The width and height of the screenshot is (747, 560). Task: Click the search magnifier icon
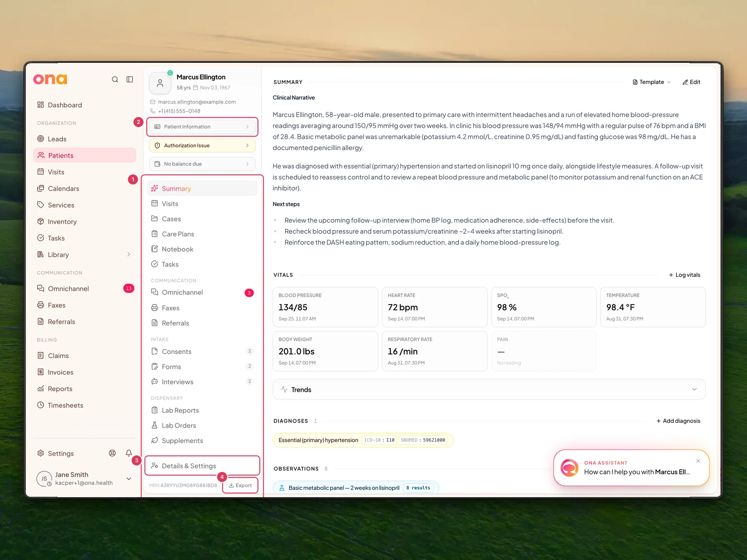point(115,79)
